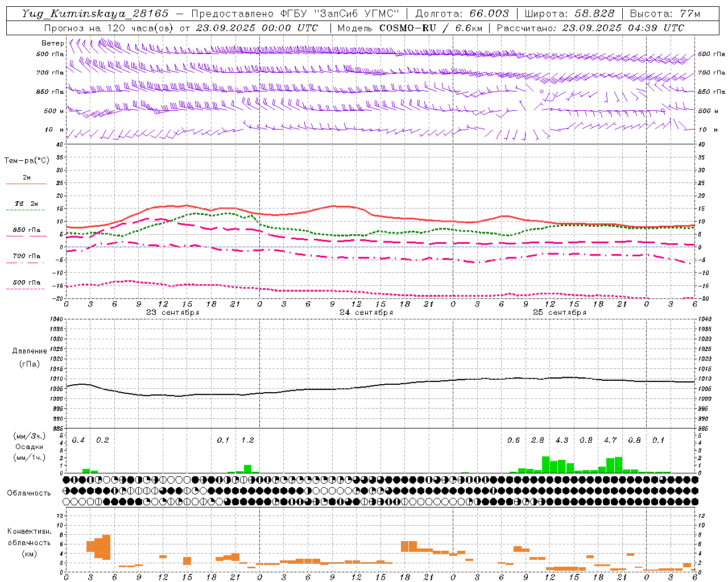Click the 500 гПа temperature legend label
Image resolution: width=728 pixels, height=582 pixels.
point(27,282)
